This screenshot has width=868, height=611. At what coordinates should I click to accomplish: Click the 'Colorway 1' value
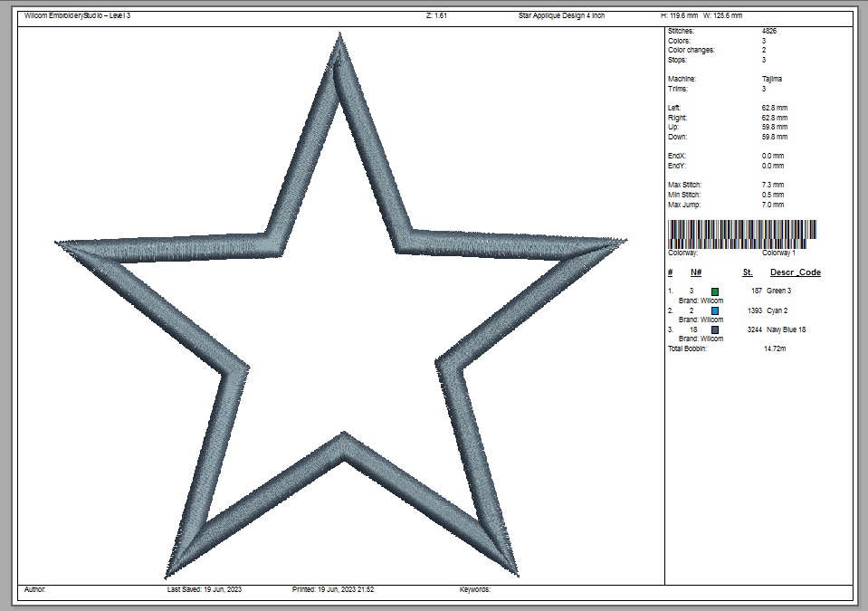(x=778, y=253)
